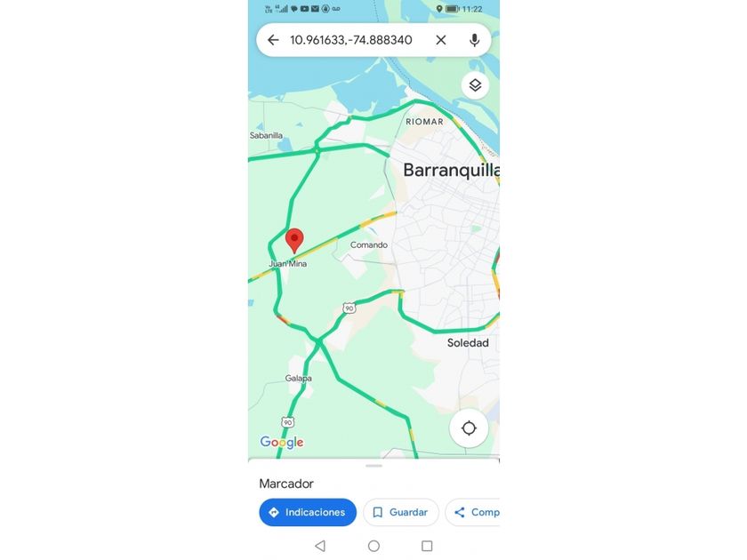The image size is (747, 560).
Task: Save the marker with Guardar
Action: [401, 512]
